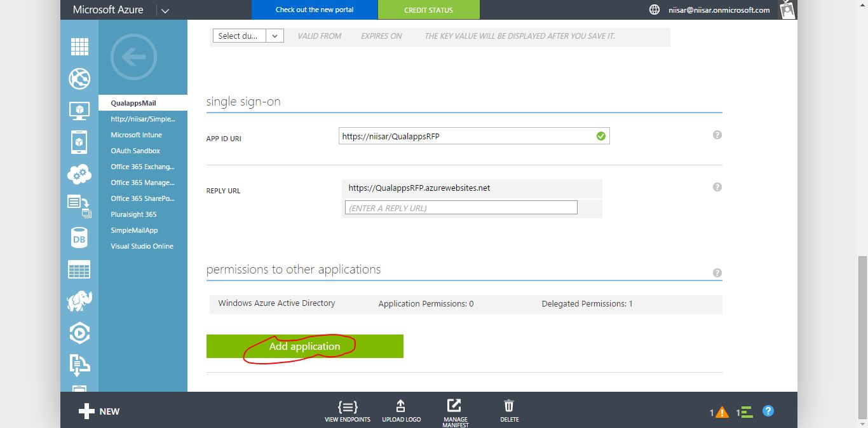Open the All Items grid icon

(79, 46)
